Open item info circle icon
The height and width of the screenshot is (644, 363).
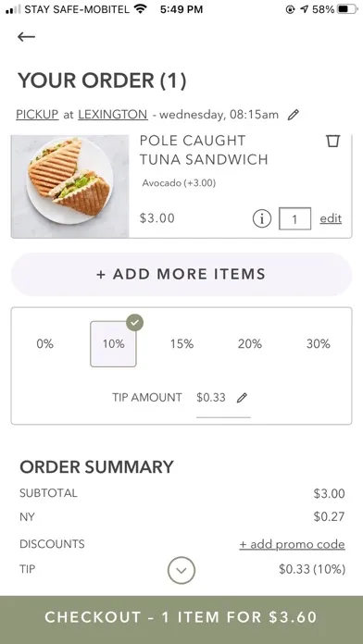(262, 218)
